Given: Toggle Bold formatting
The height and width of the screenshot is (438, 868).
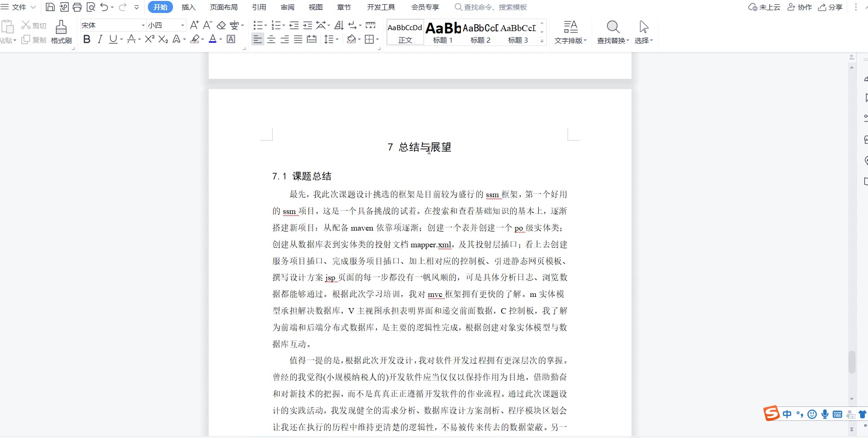Looking at the screenshot, I should click(x=87, y=39).
